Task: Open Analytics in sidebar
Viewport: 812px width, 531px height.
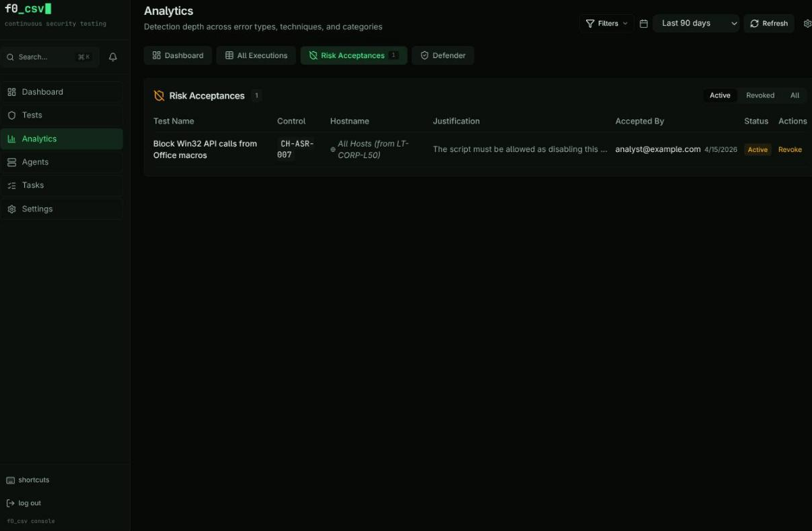Action: (62, 139)
